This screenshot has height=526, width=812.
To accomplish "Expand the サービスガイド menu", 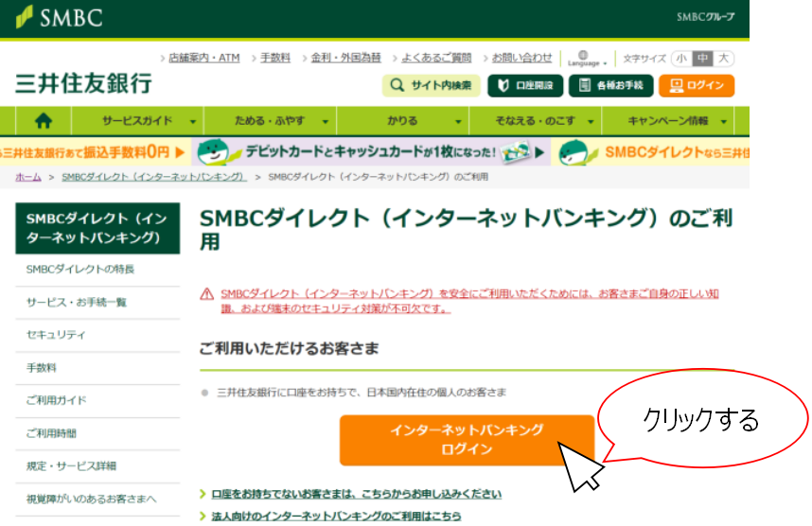I will [x=138, y=121].
